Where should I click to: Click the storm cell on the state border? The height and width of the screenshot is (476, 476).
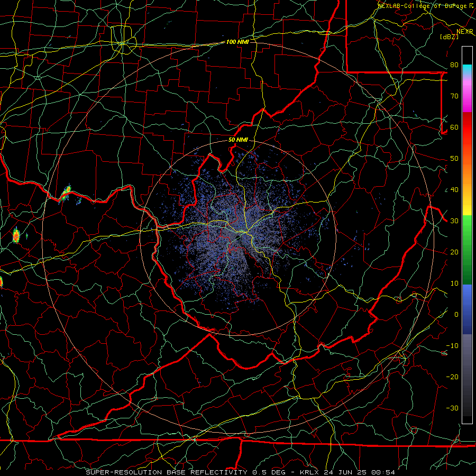click(65, 193)
